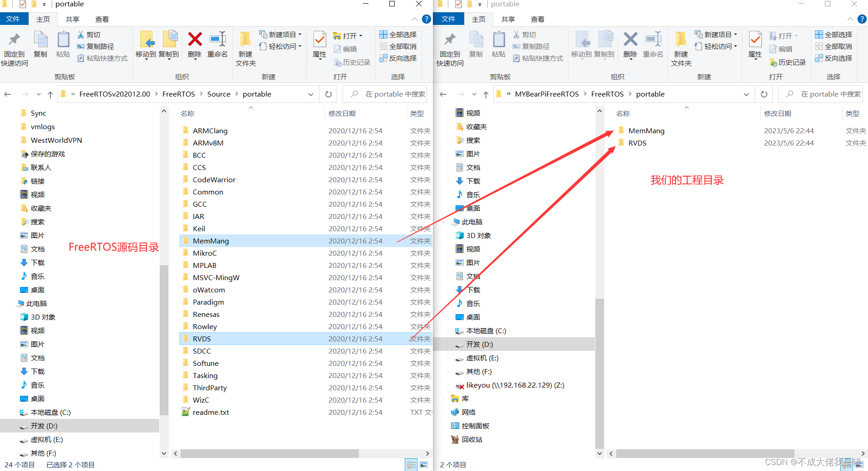
Task: Toggle quick access toolbar checkmark in left window
Action: pos(23,4)
